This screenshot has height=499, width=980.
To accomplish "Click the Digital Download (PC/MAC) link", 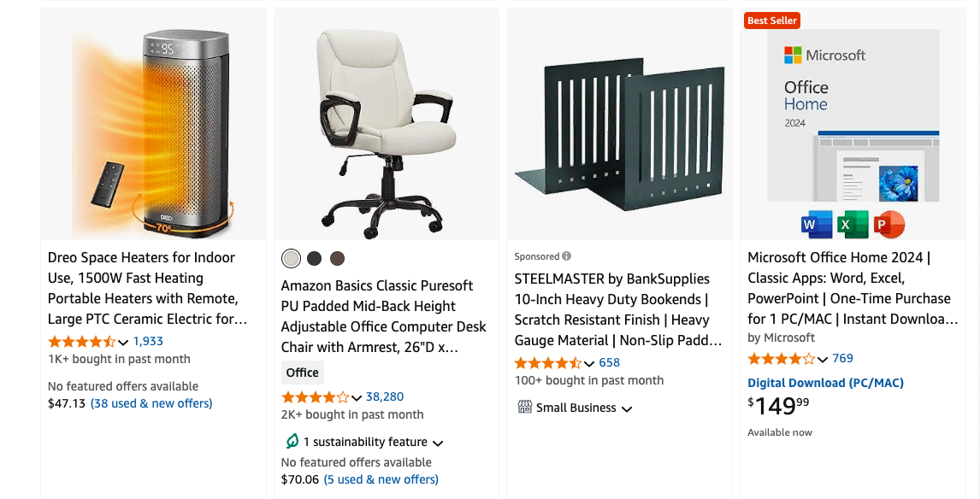I will click(x=825, y=383).
